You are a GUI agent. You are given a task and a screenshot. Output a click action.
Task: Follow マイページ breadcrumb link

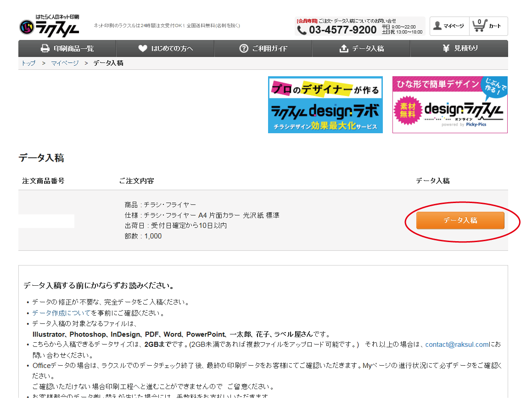[x=65, y=63]
